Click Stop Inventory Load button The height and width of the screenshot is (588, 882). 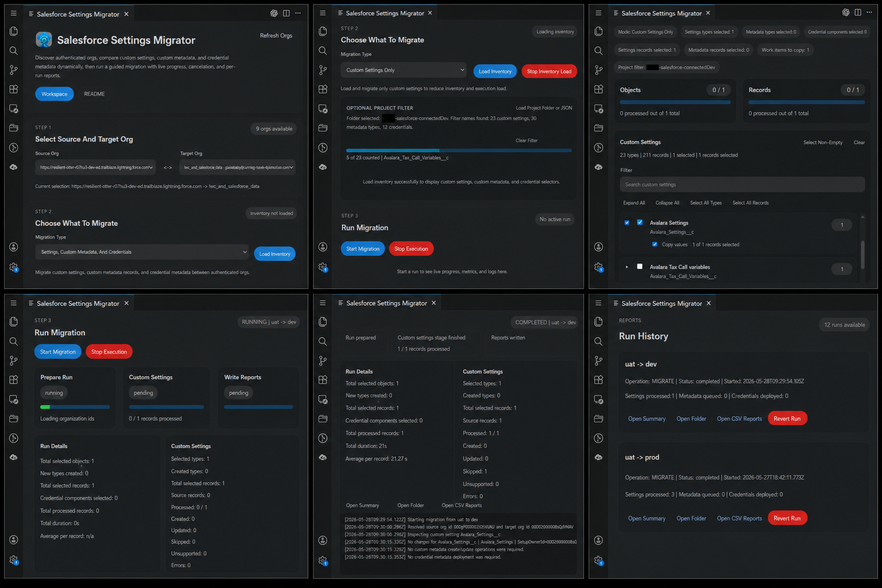pos(549,71)
